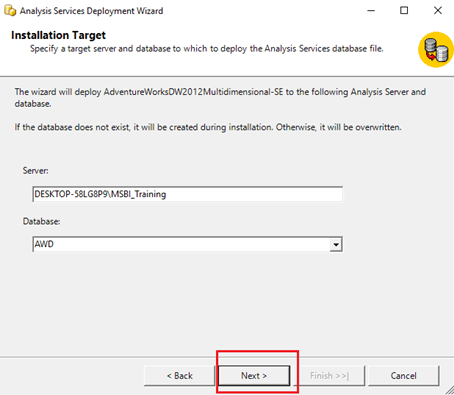Click the Analysis Services wizard title bar icon
454x395 pixels.
(x=10, y=11)
